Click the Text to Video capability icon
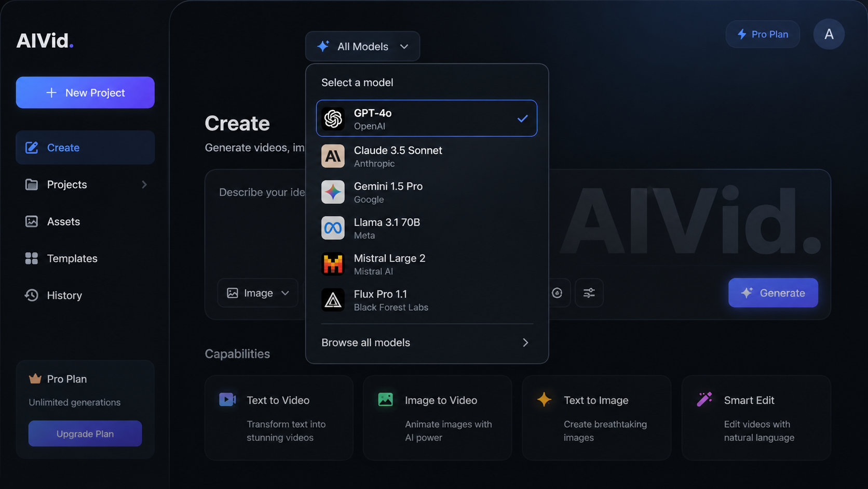 pos(227,400)
